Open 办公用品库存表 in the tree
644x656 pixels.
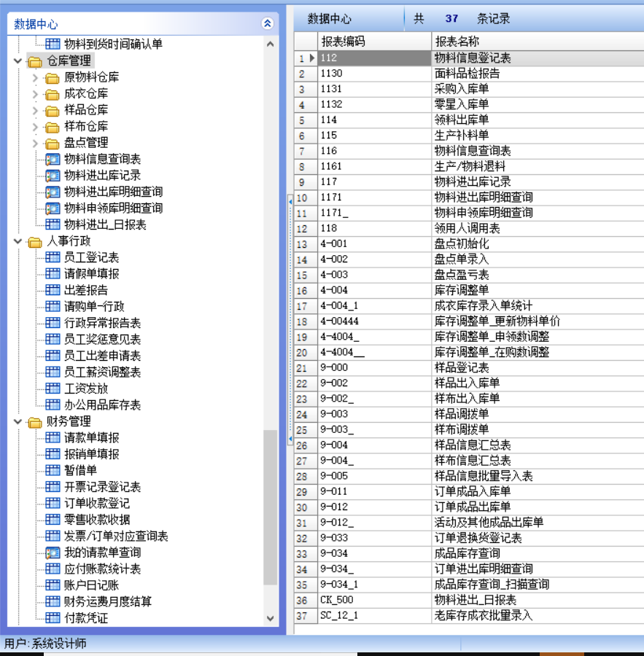coord(103,405)
